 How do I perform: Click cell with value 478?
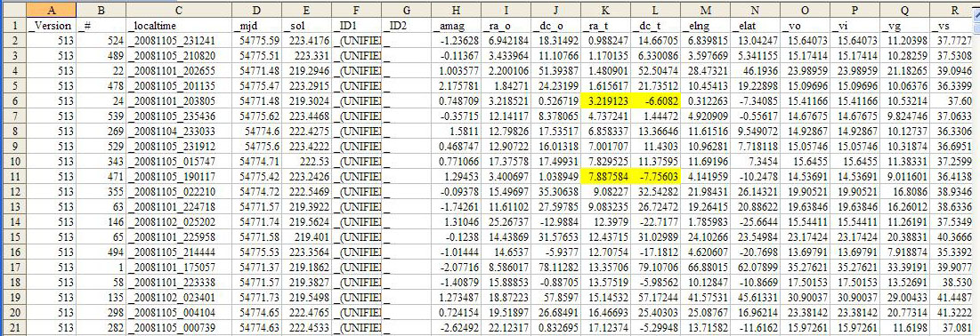tap(101, 87)
